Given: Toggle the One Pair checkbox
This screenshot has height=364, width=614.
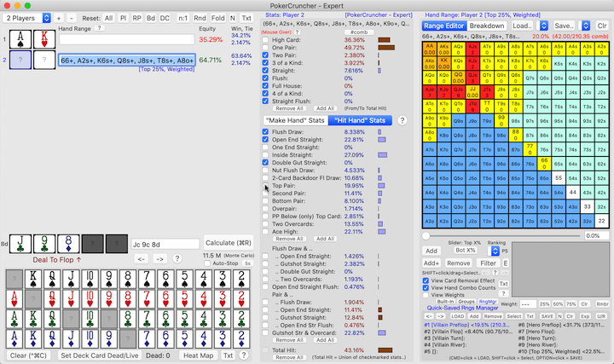Looking at the screenshot, I should tap(265, 48).
